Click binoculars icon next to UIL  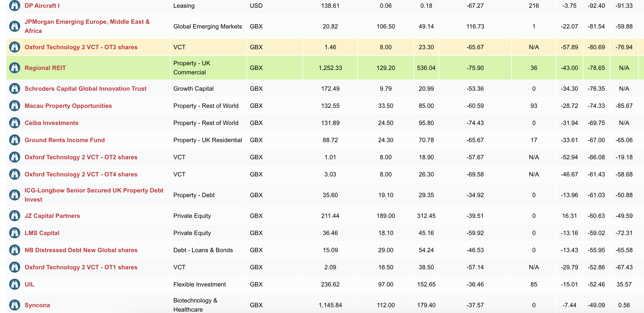point(15,284)
